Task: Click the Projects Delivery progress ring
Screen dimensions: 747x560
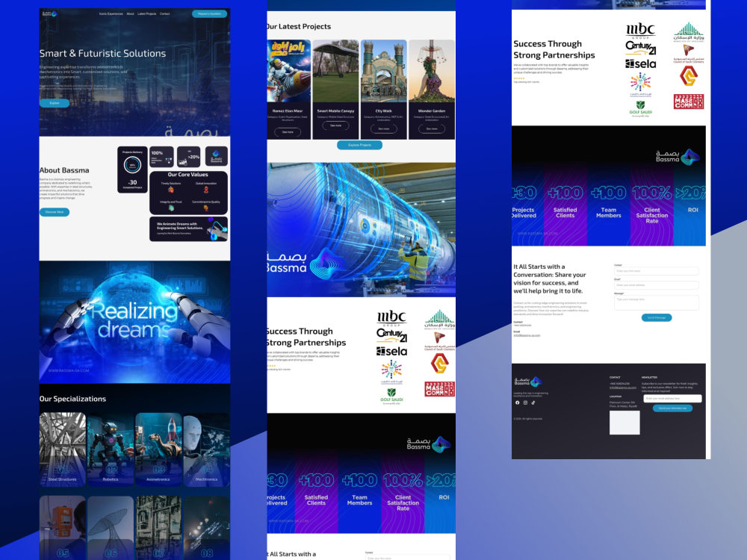Action: 132,165
